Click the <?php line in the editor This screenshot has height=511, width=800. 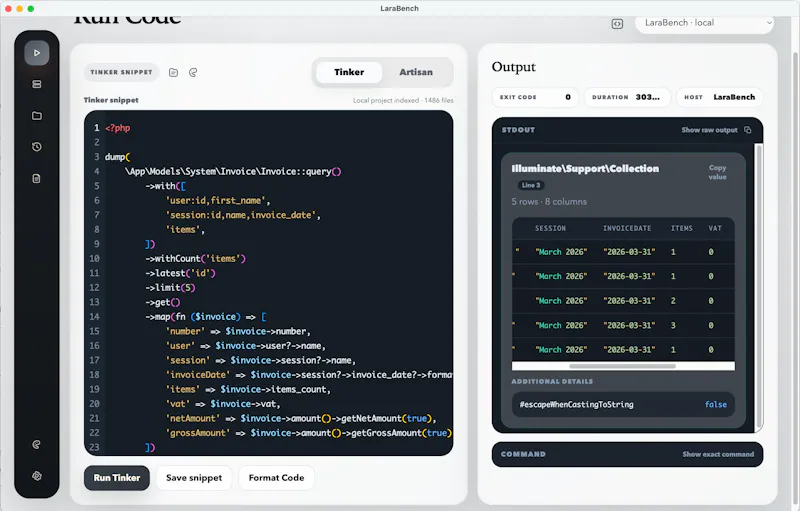tap(117, 128)
